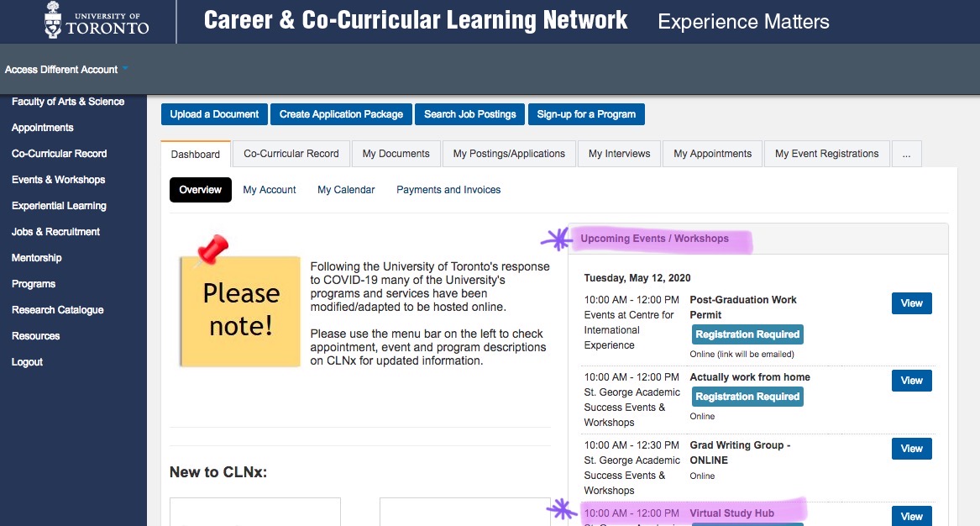
Task: Go to My Event Registrations tab
Action: point(826,154)
